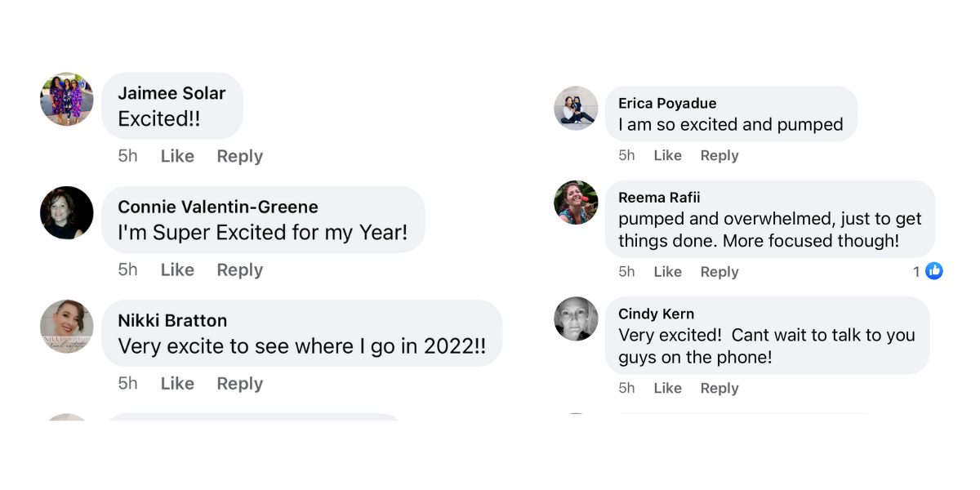Like Connie Valentin-Greene's comment
Image resolution: width=980 pixels, height=490 pixels.
point(177,269)
